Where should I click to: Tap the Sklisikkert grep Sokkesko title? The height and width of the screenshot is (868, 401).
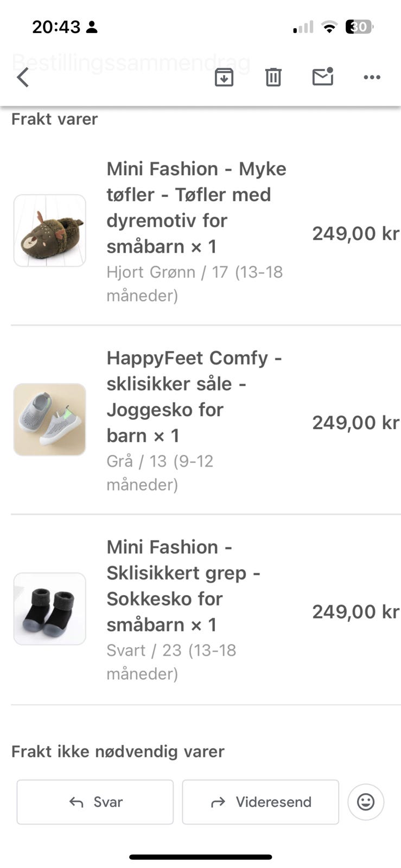point(183,585)
